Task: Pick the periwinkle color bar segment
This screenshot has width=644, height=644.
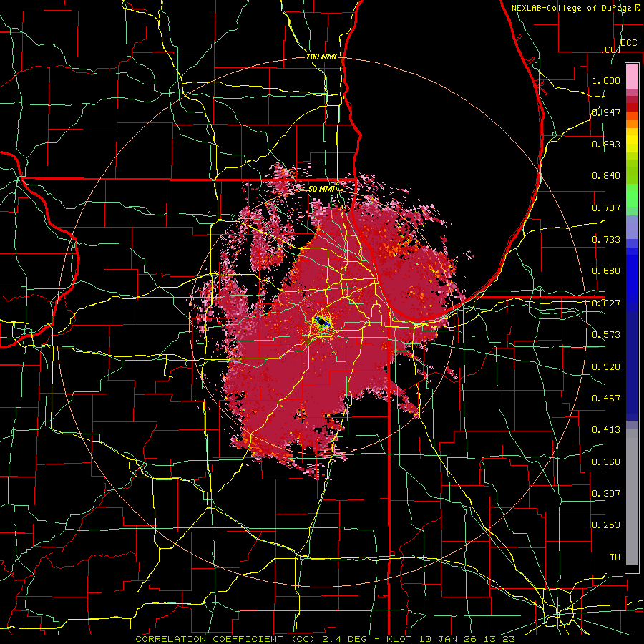Action: click(x=632, y=227)
